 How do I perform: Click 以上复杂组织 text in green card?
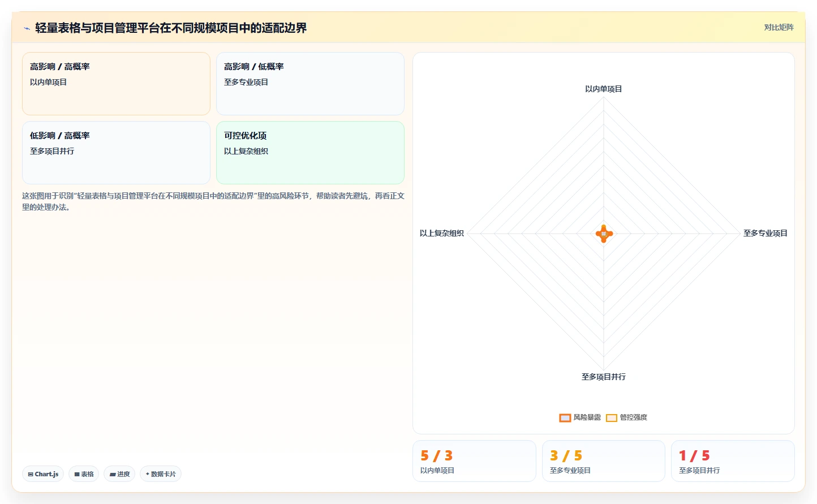click(246, 151)
